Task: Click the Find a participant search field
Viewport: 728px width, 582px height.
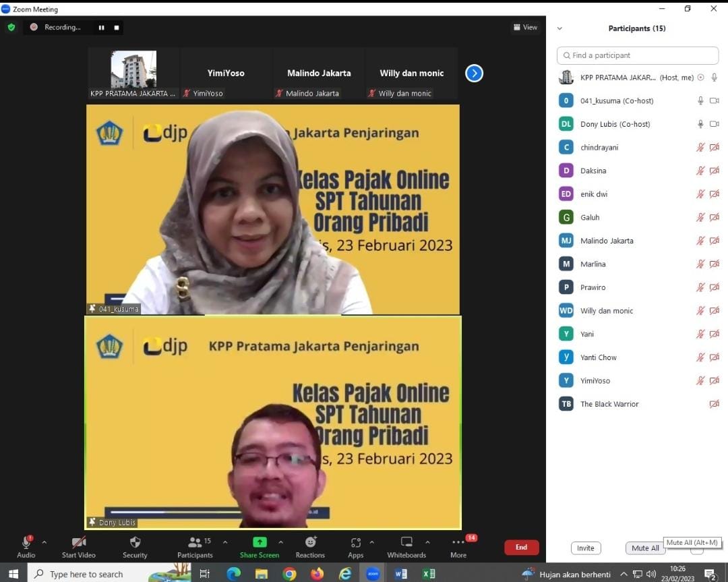Action: point(636,55)
